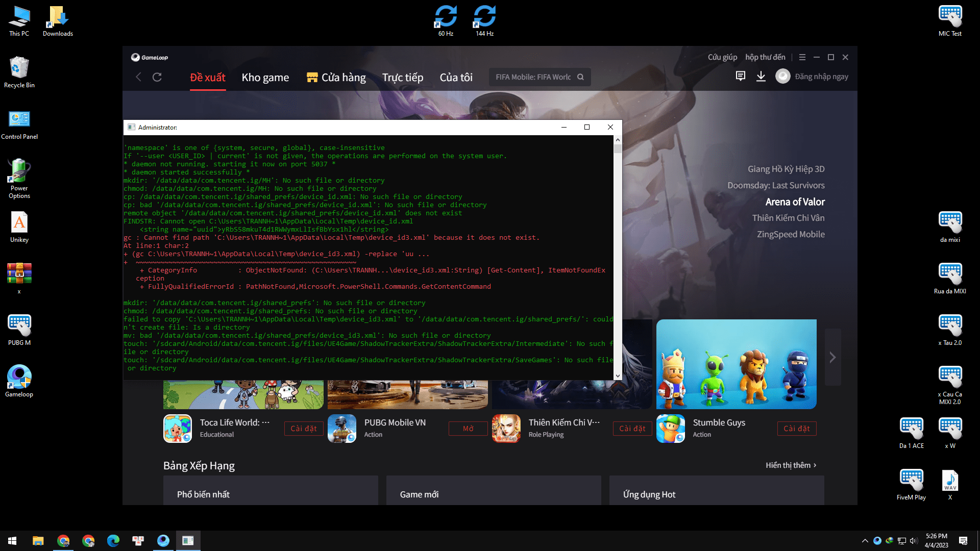980x551 pixels.
Task: Switch to Đề xuất tab
Action: coord(208,78)
